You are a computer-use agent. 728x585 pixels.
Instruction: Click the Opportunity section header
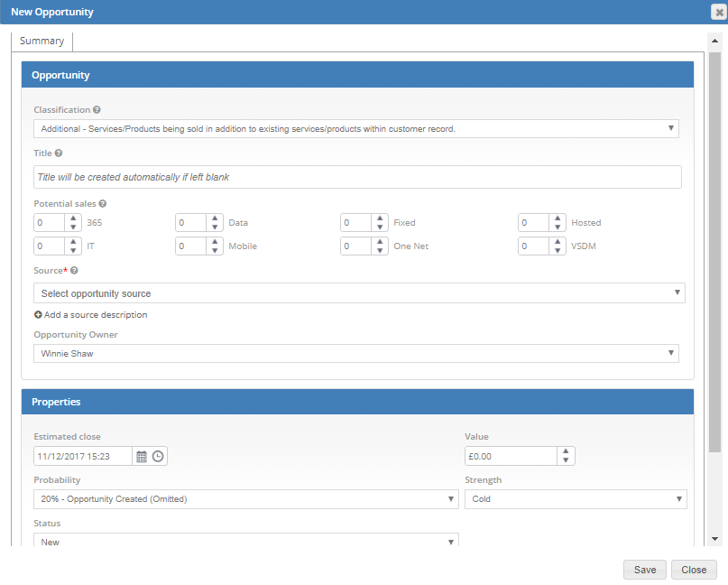coord(357,75)
